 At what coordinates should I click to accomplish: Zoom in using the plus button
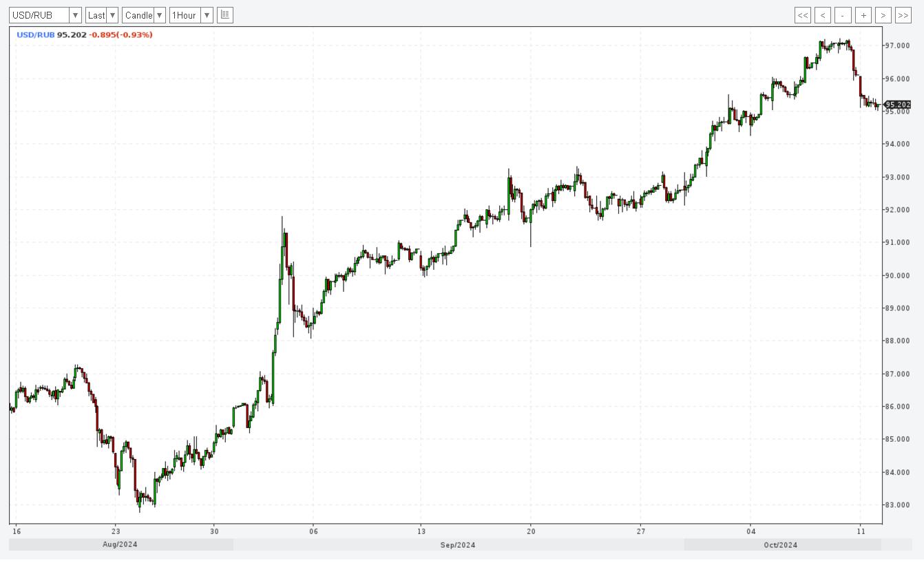coord(863,15)
